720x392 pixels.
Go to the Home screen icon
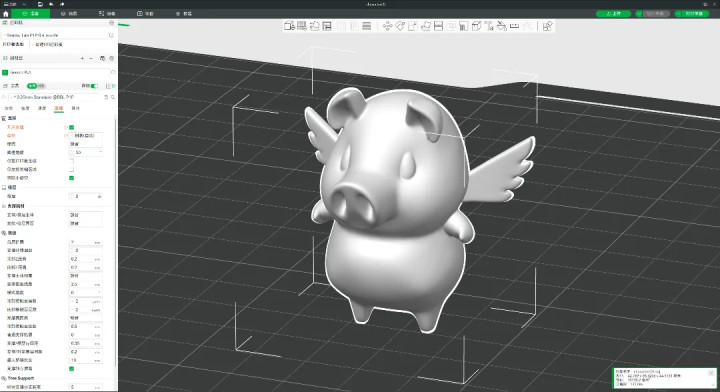tap(6, 14)
